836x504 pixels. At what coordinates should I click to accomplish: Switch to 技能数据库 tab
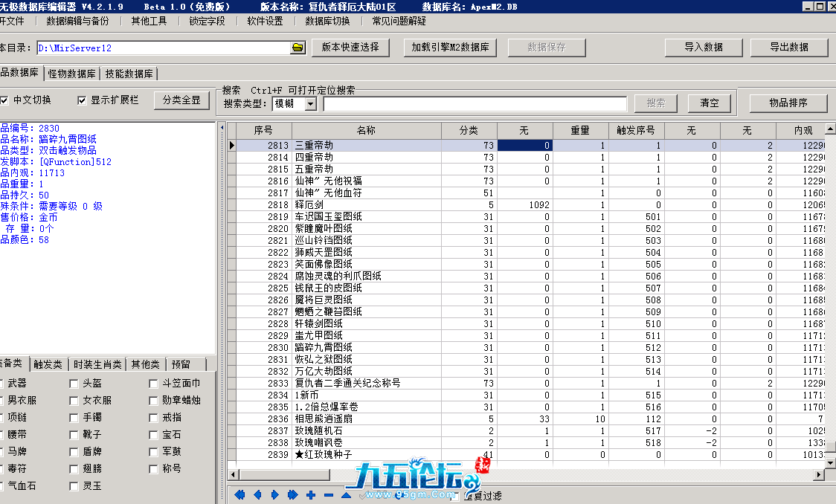[x=129, y=74]
